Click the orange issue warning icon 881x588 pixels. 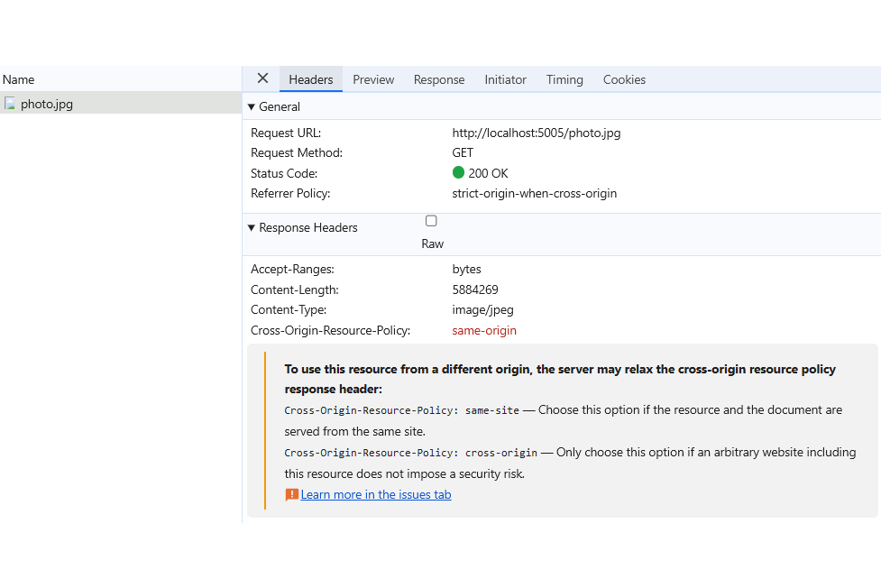[291, 494]
